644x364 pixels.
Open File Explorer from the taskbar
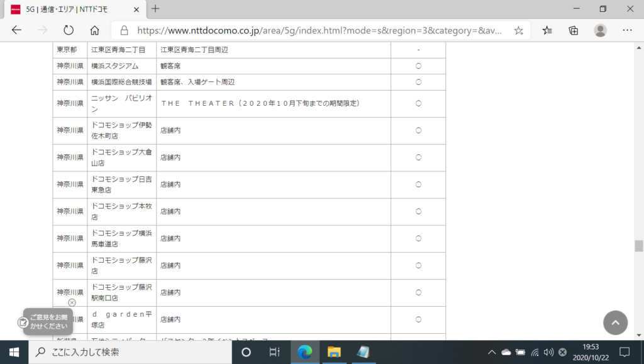coord(334,352)
